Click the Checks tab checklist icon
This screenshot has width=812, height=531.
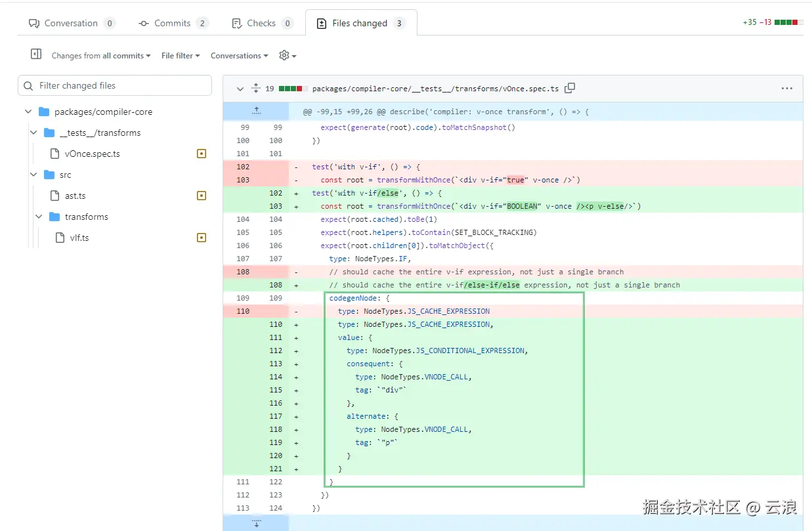coord(237,23)
